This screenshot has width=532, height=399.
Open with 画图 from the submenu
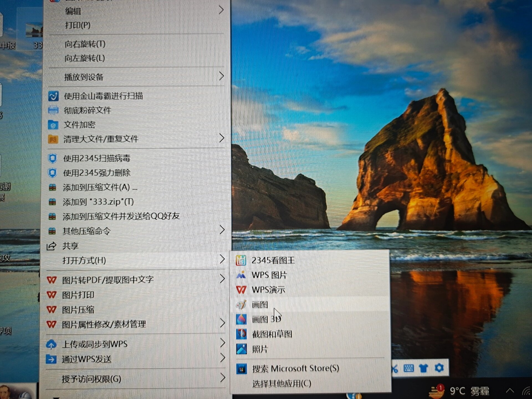point(310,305)
